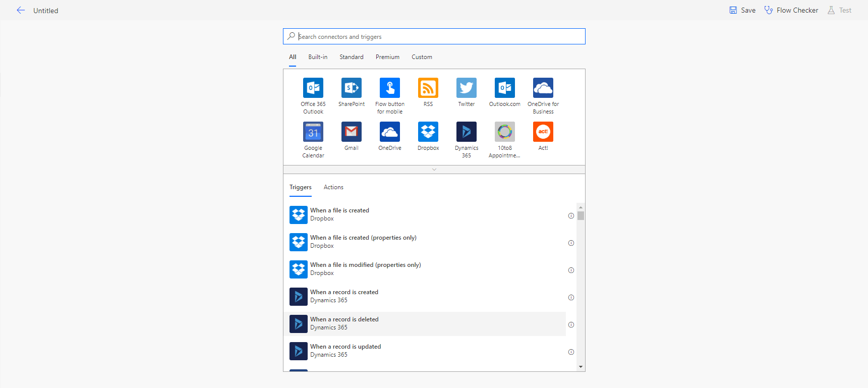
Task: Click the triggers list scroll up arrow
Action: click(x=581, y=207)
